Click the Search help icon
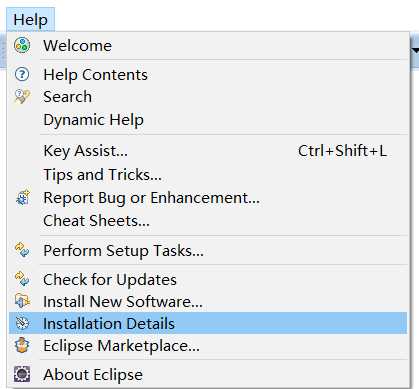This screenshot has height=389, width=419. [22, 96]
